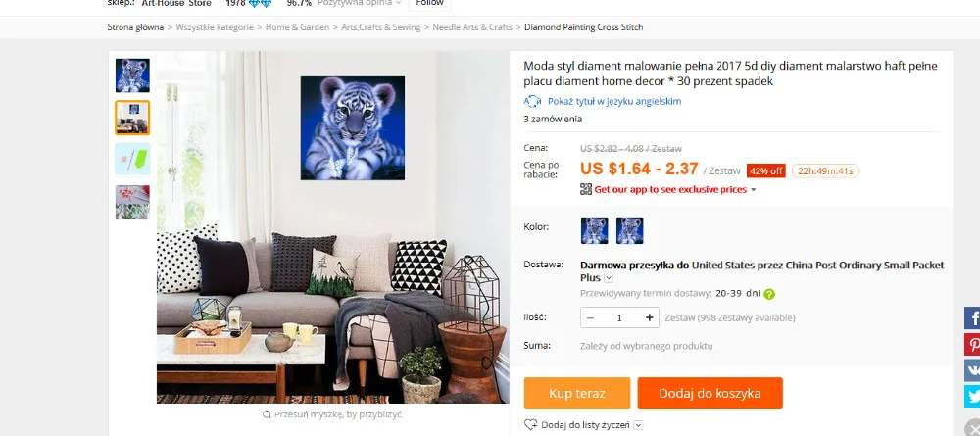Expand the shipping method dropdown arrow
Image resolution: width=980 pixels, height=436 pixels.
[x=609, y=278]
